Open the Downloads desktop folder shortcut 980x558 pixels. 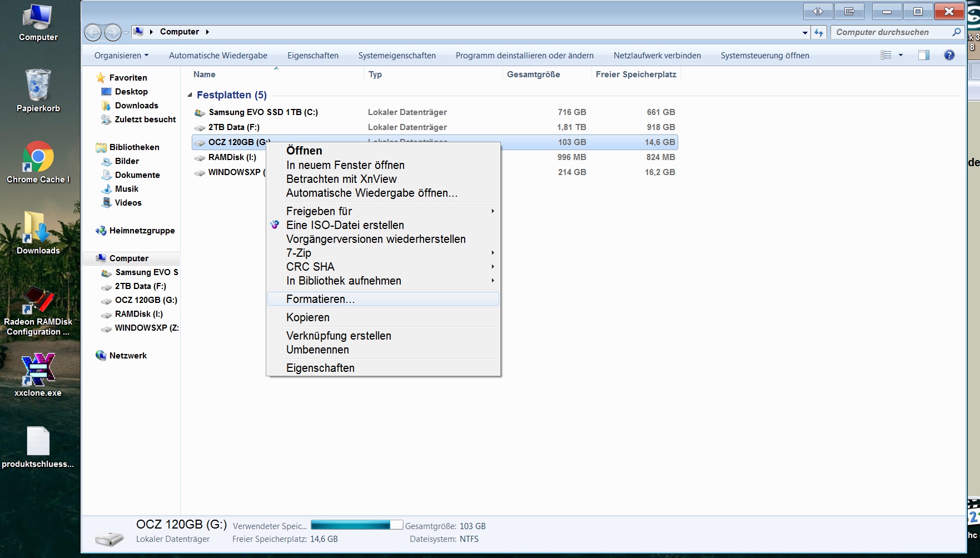(x=38, y=233)
